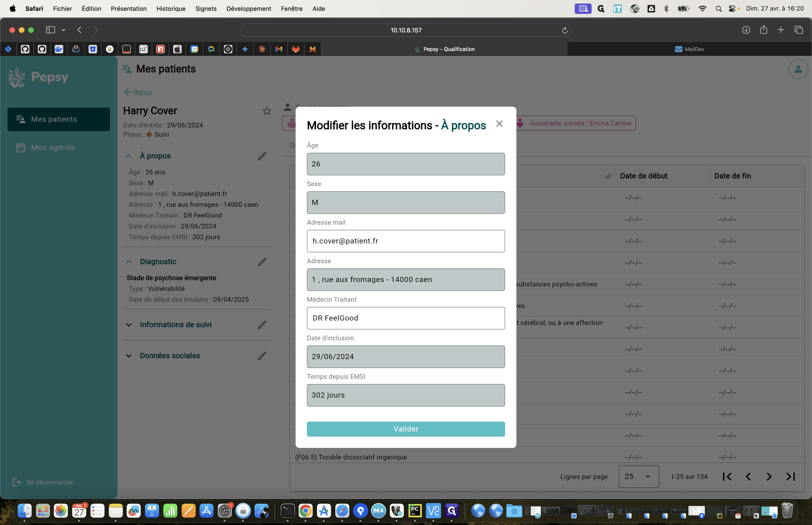Screen dimensions: 812x525
Task: Open a new Safari tab
Action: pyautogui.click(x=781, y=30)
